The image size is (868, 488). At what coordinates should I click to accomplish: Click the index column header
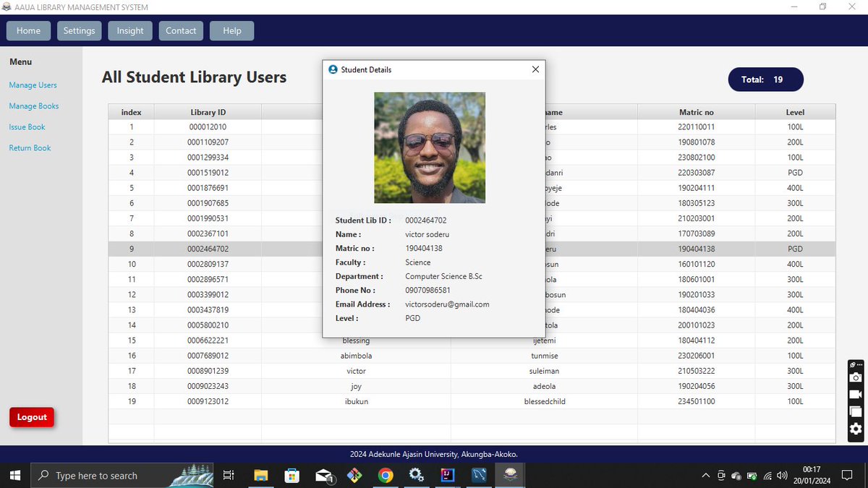click(x=131, y=112)
